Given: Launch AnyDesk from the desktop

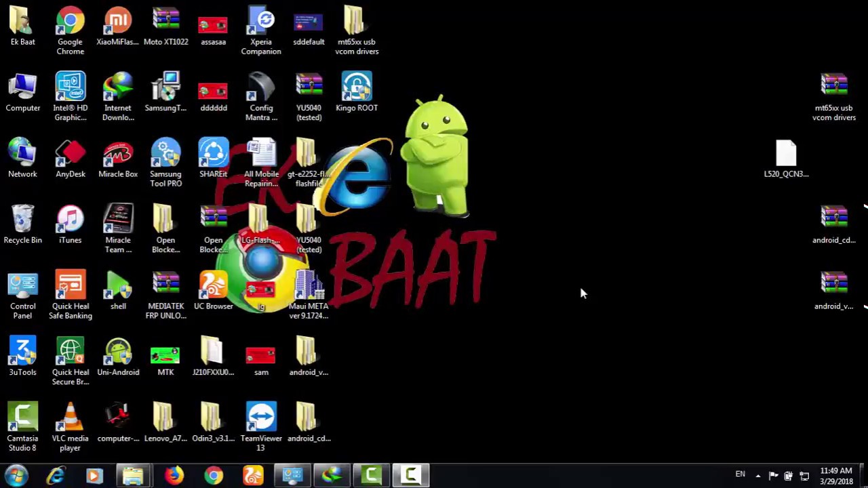Looking at the screenshot, I should (x=71, y=159).
